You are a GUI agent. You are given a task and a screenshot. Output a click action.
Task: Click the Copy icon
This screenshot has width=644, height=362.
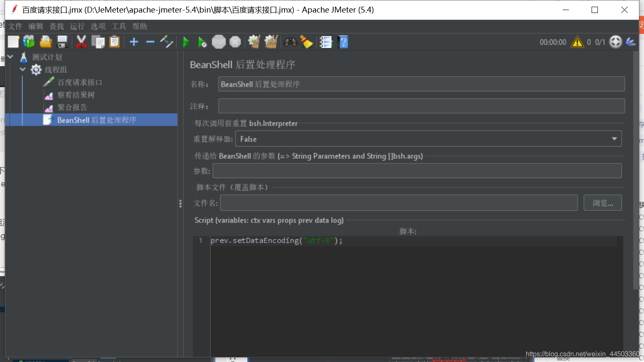click(x=98, y=42)
